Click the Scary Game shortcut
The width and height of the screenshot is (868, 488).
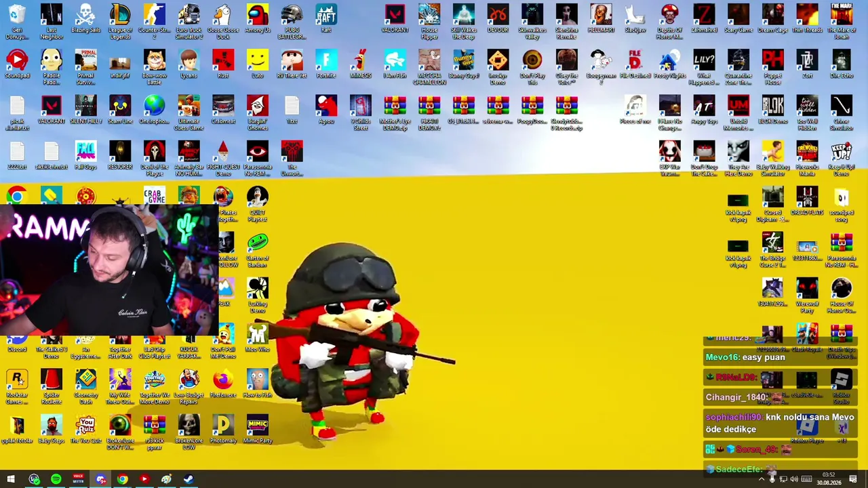click(x=738, y=19)
